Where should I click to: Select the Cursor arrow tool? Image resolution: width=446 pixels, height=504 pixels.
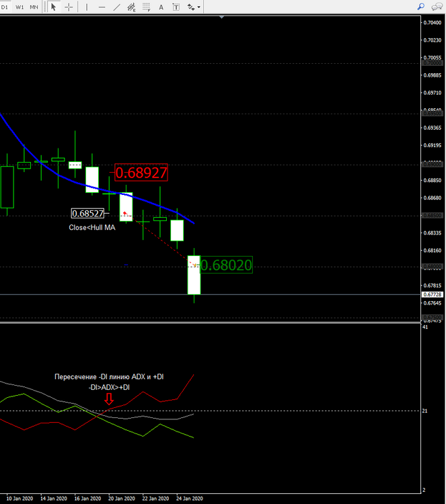click(53, 7)
